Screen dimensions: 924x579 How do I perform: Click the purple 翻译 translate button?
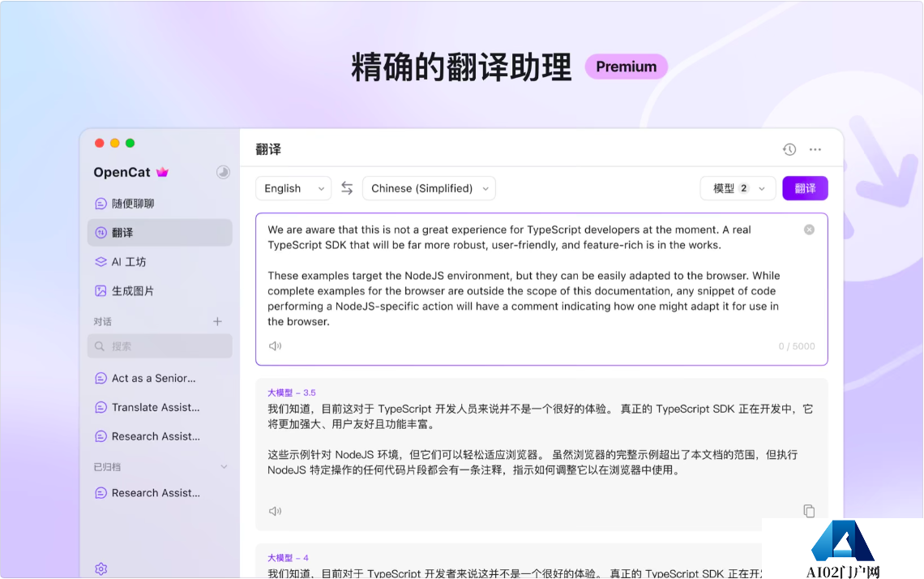click(805, 189)
